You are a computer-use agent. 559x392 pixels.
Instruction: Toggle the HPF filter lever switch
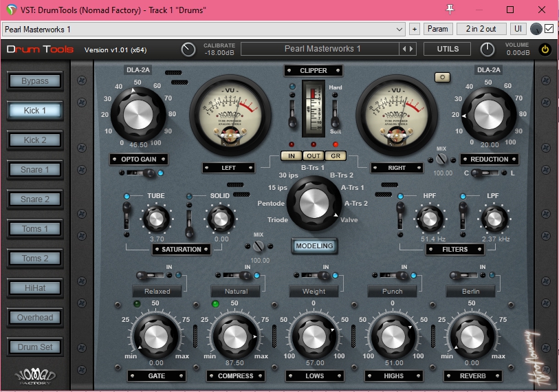tap(400, 215)
